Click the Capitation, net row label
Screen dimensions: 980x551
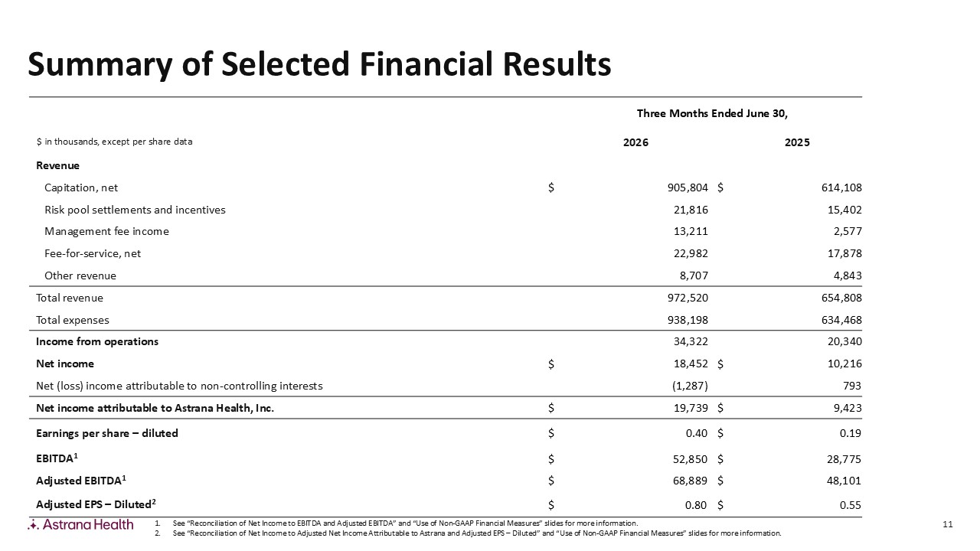pyautogui.click(x=81, y=187)
